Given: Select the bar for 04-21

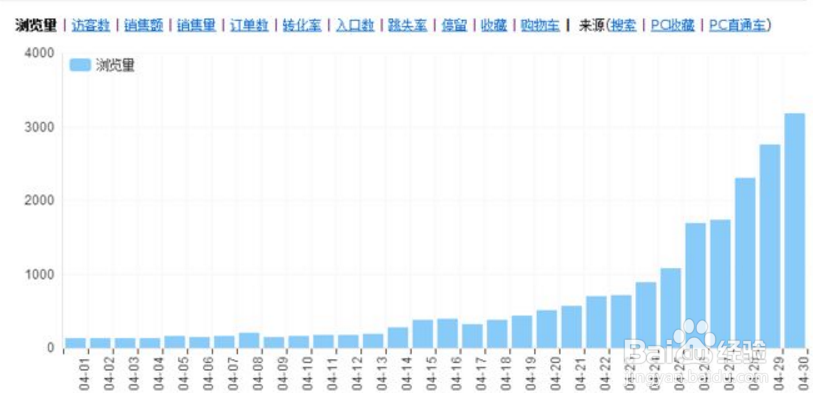Looking at the screenshot, I should (571, 327).
